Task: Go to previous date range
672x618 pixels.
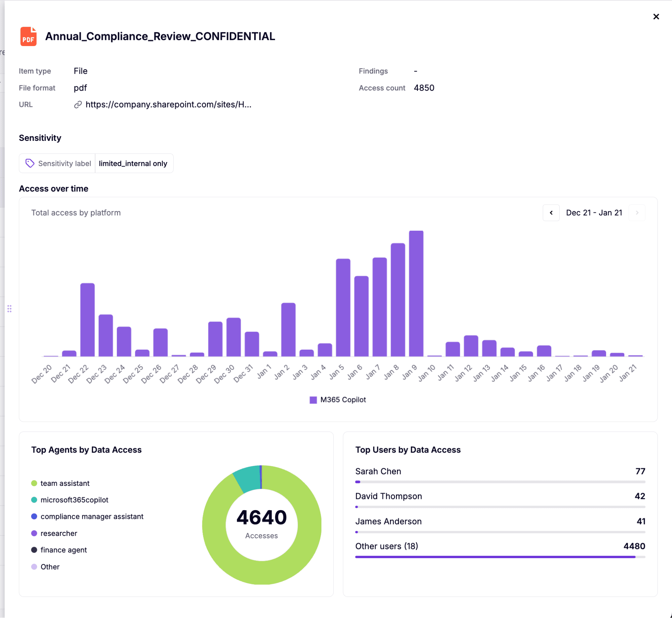Action: [551, 213]
